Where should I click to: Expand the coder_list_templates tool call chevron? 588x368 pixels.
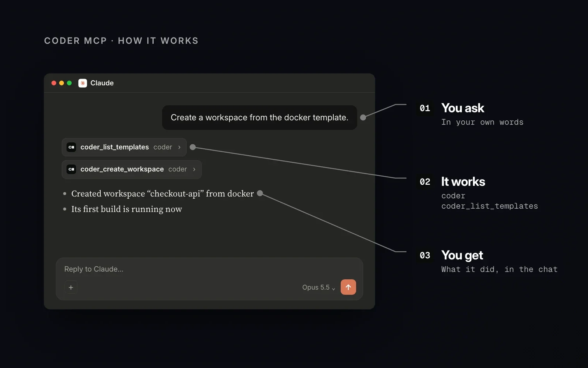pos(179,147)
